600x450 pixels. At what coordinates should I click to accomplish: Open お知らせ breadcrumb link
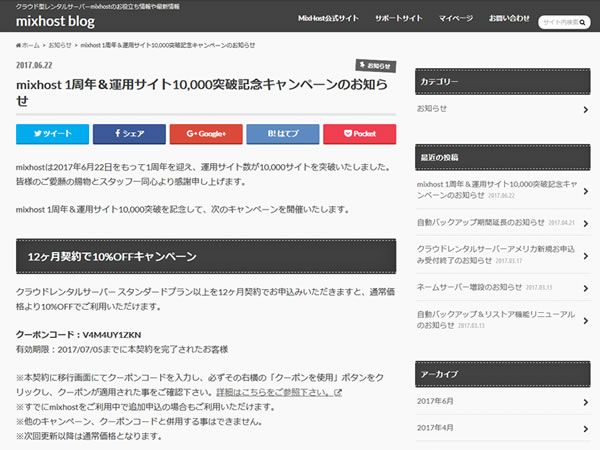pos(60,46)
